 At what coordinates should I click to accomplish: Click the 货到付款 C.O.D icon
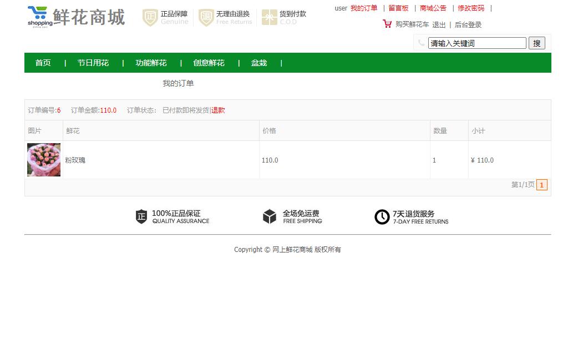point(269,17)
